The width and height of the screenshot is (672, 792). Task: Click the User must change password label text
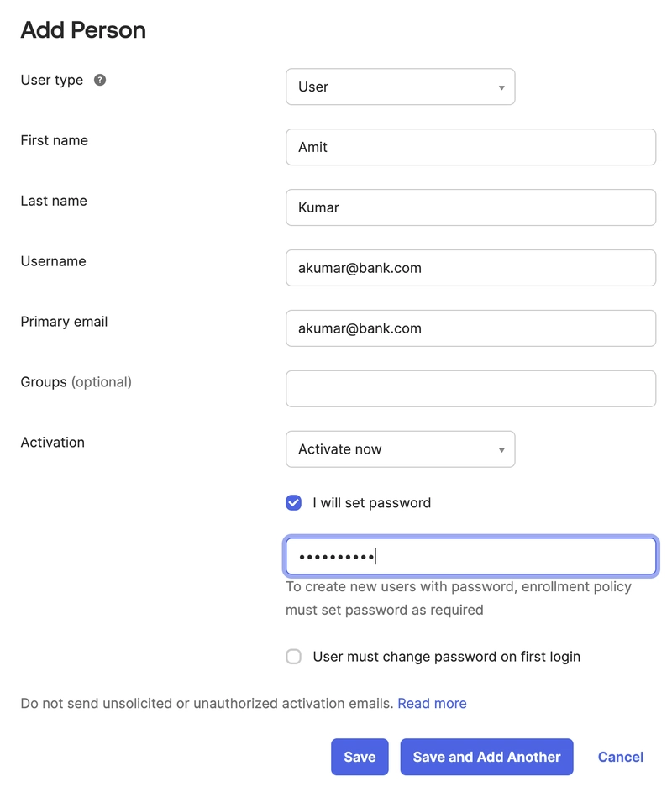tap(447, 657)
